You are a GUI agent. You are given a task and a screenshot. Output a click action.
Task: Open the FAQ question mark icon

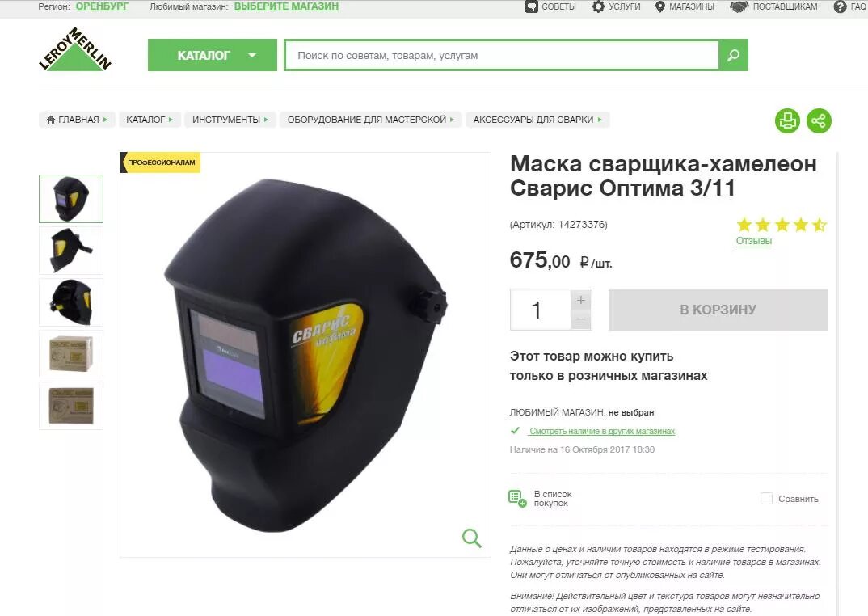pos(840,6)
